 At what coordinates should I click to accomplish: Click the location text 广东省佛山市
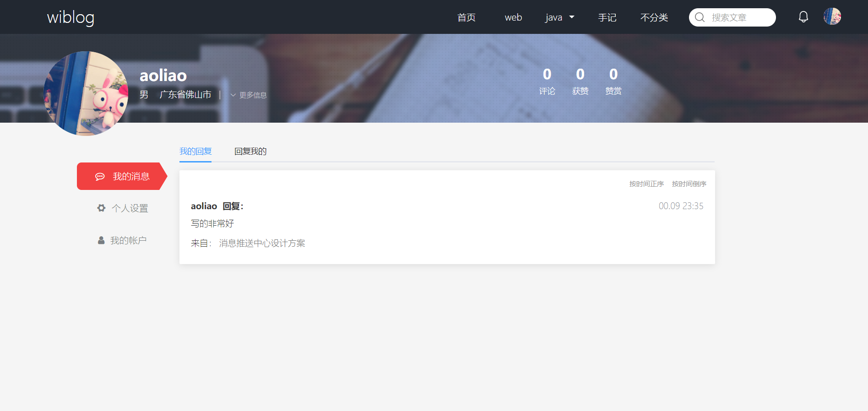click(x=185, y=95)
